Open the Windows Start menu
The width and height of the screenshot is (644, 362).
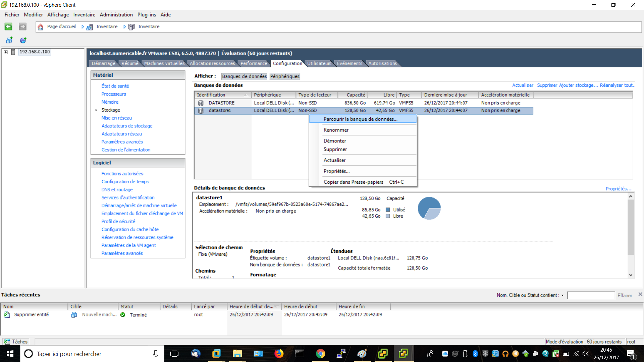pyautogui.click(x=10, y=354)
